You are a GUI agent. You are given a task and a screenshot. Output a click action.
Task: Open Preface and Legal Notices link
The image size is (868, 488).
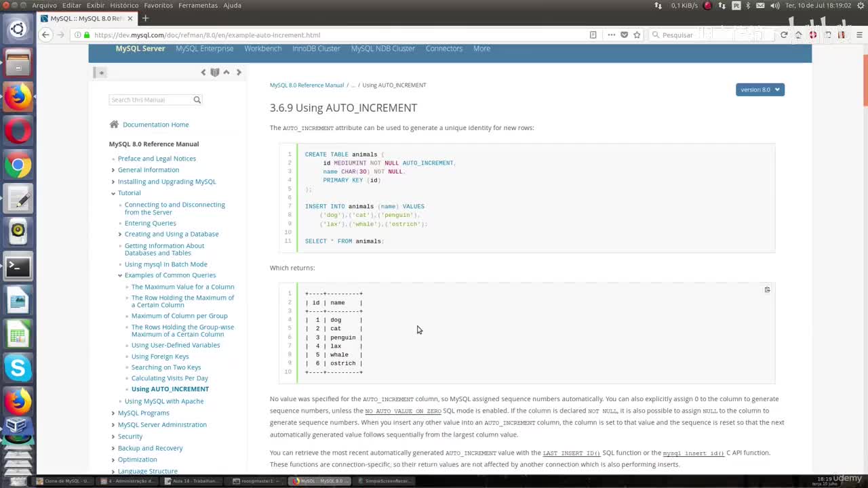(x=157, y=159)
